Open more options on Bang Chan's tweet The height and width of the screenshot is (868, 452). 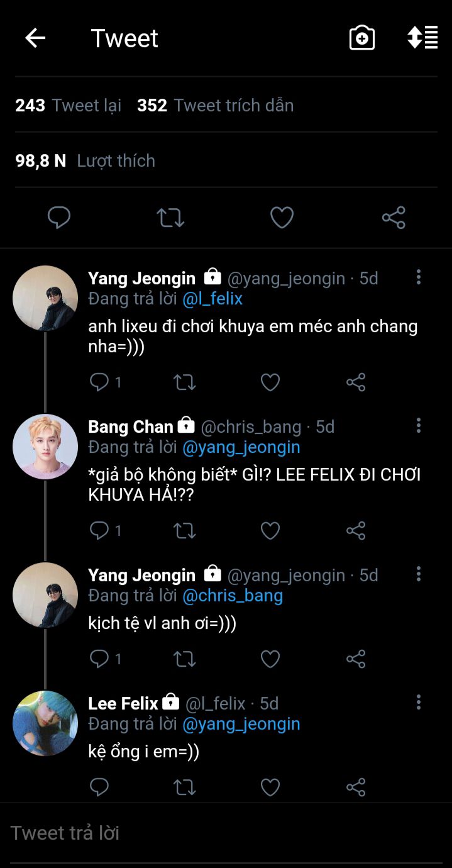pos(419,426)
